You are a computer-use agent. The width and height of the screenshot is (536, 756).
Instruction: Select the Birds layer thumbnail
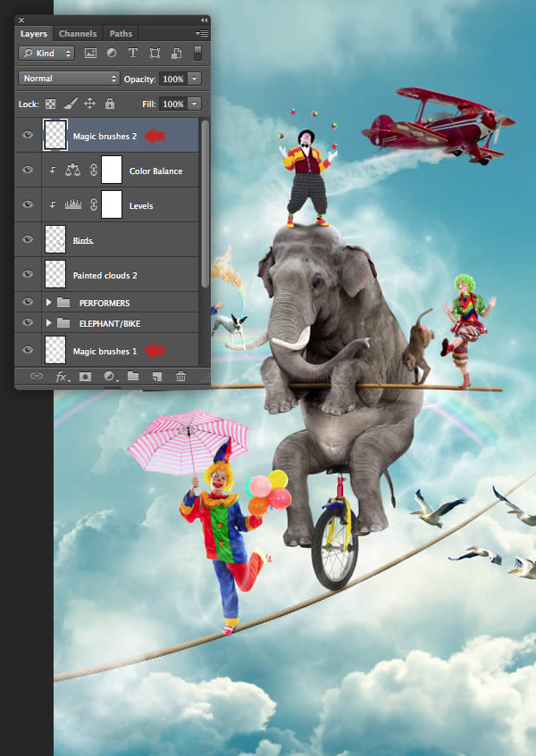point(55,239)
